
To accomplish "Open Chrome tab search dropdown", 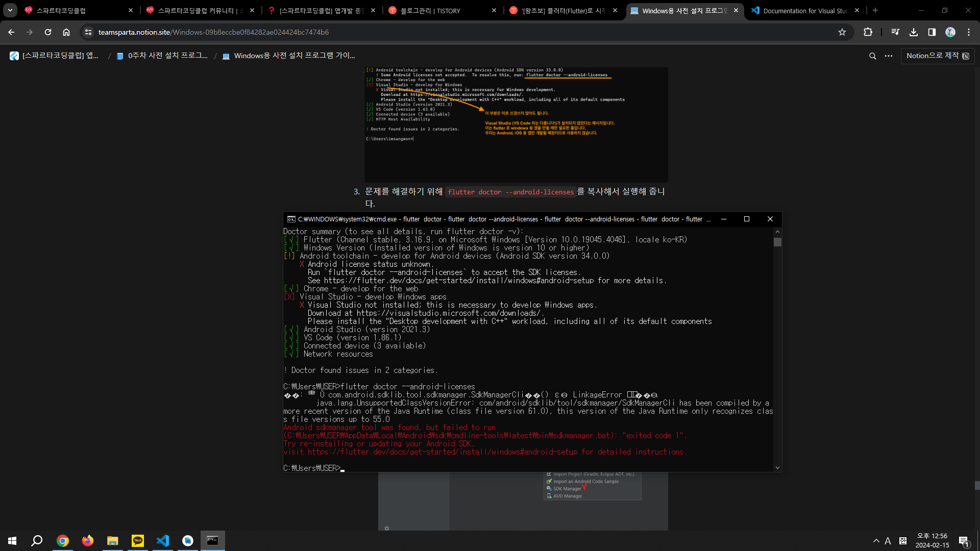I will [10, 10].
